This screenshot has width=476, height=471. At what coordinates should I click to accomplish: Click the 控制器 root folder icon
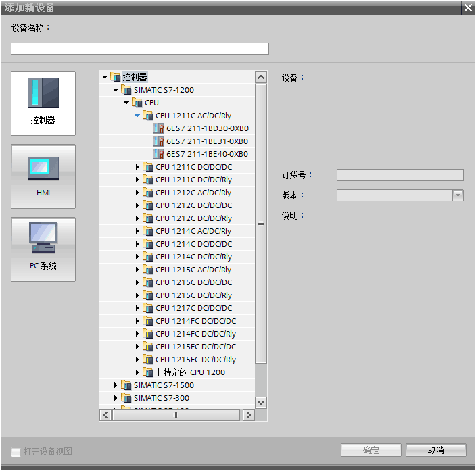tap(116, 77)
